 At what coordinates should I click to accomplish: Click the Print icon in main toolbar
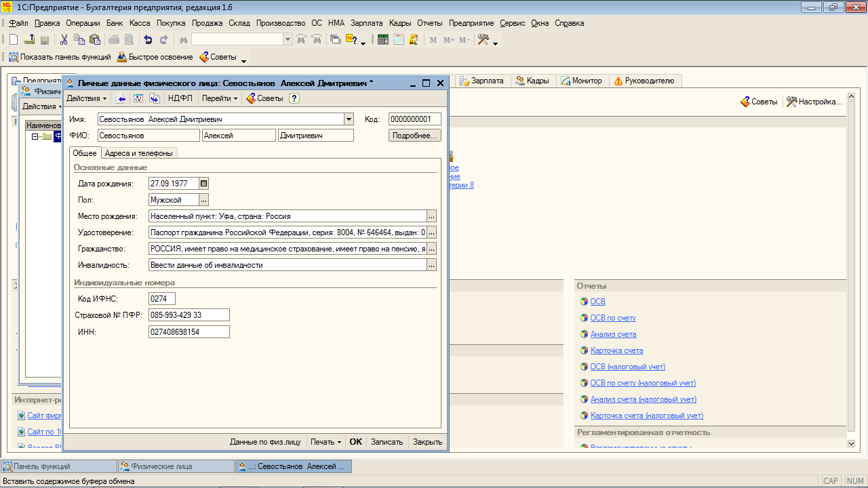click(114, 39)
